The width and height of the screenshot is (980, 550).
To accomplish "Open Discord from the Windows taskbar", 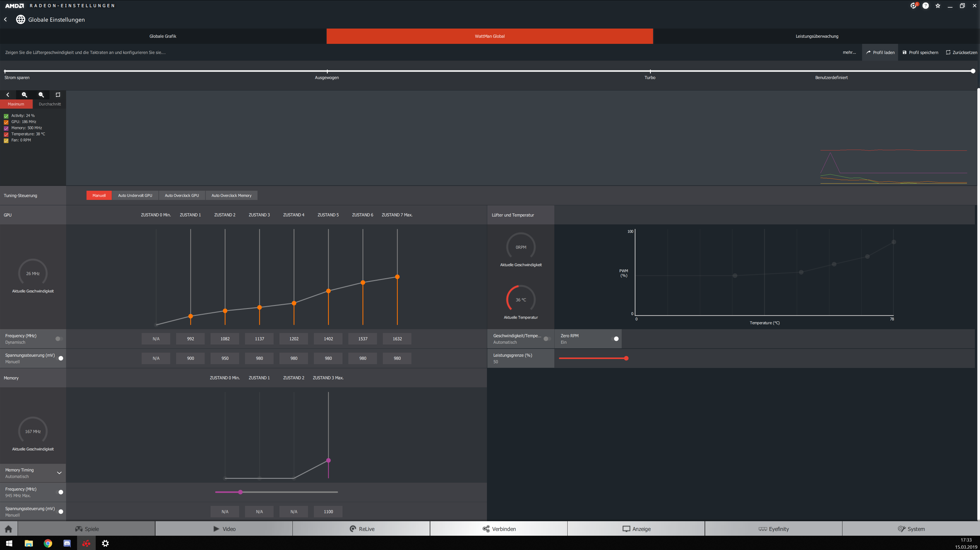I will pyautogui.click(x=67, y=543).
